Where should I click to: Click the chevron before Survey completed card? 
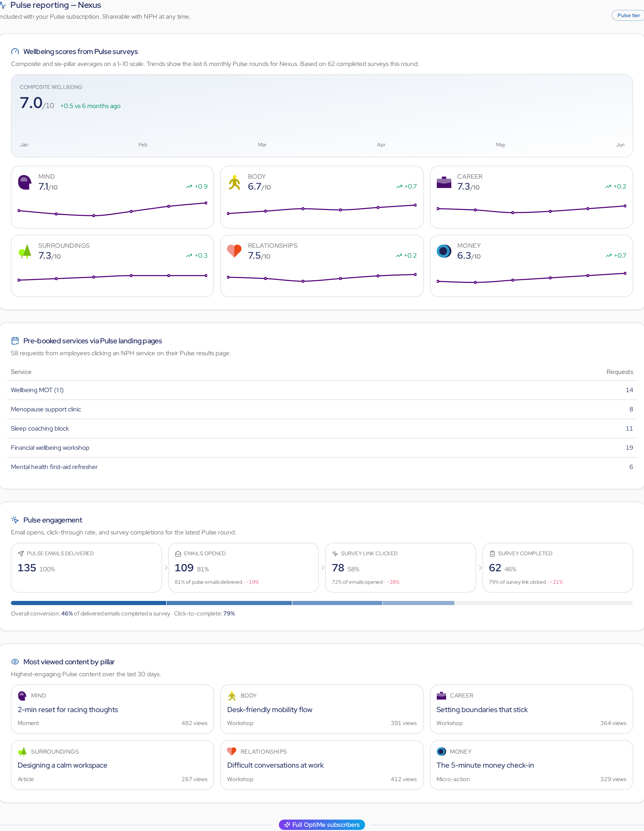480,568
